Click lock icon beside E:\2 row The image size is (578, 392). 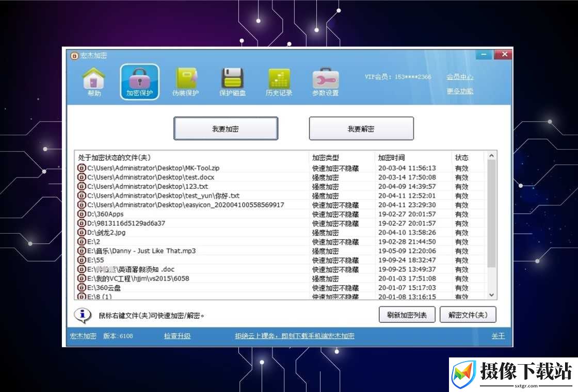[82, 242]
